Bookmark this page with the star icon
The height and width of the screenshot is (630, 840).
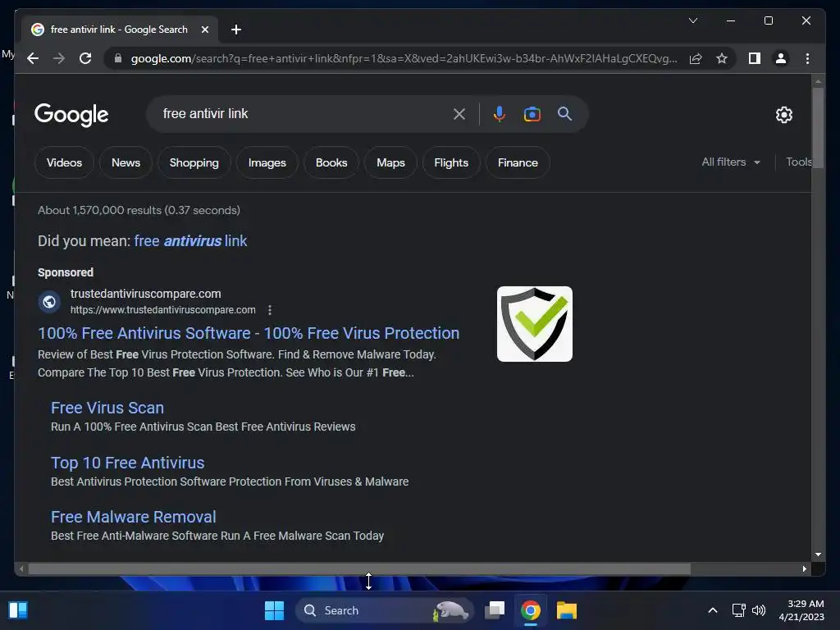click(x=722, y=58)
